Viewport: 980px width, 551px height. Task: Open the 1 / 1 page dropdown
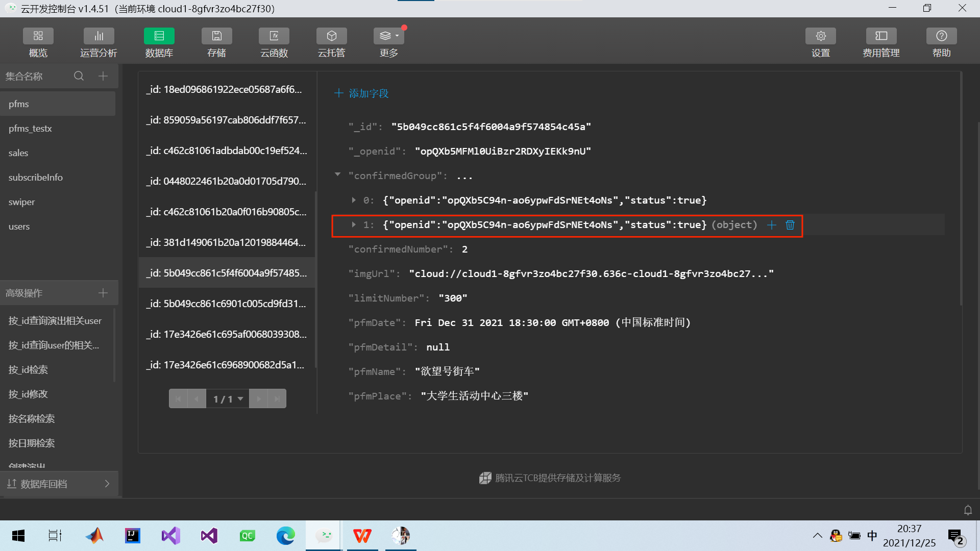coord(228,398)
